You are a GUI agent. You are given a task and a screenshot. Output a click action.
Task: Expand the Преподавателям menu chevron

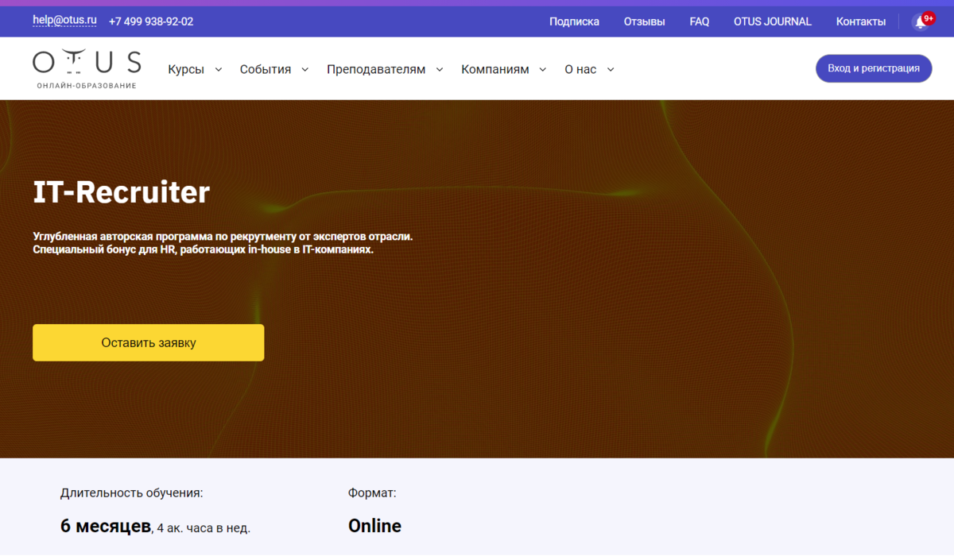[440, 70]
